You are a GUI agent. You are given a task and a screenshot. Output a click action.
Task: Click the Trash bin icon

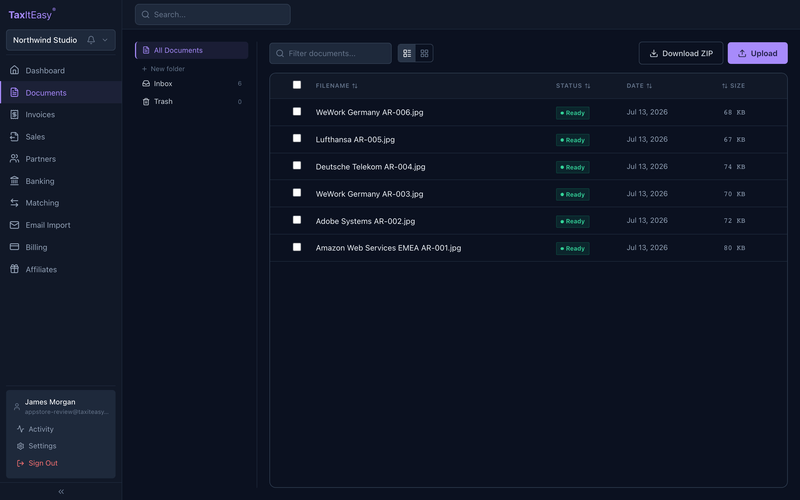[146, 102]
